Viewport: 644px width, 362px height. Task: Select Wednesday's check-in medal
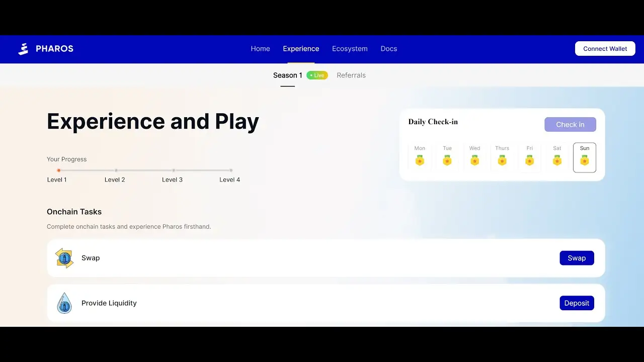(x=474, y=160)
